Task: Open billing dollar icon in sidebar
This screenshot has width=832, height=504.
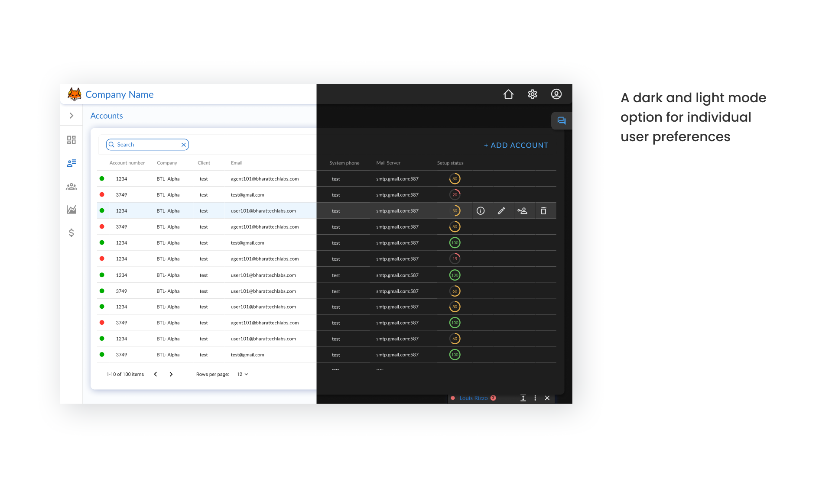Action: click(71, 233)
